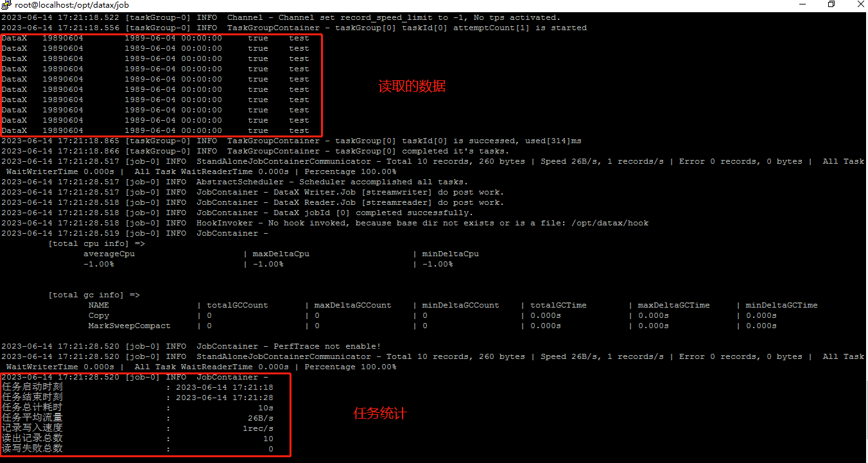Click '[total gc info] =>' heading
This screenshot has width=868, height=463.
(94, 295)
